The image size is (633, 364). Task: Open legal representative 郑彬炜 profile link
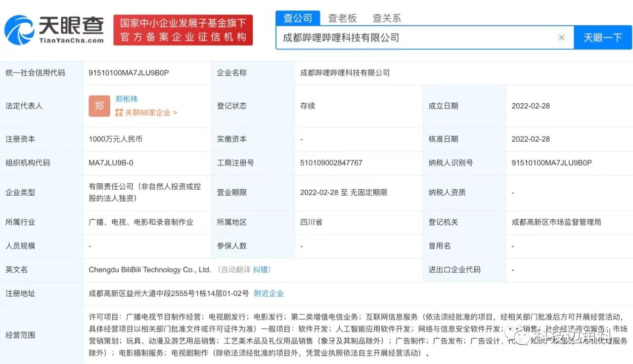(127, 99)
